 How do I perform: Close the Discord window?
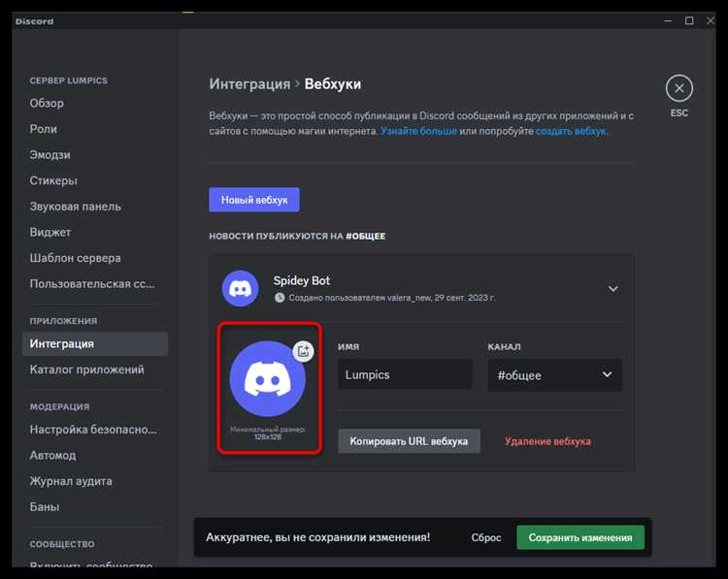tap(710, 21)
